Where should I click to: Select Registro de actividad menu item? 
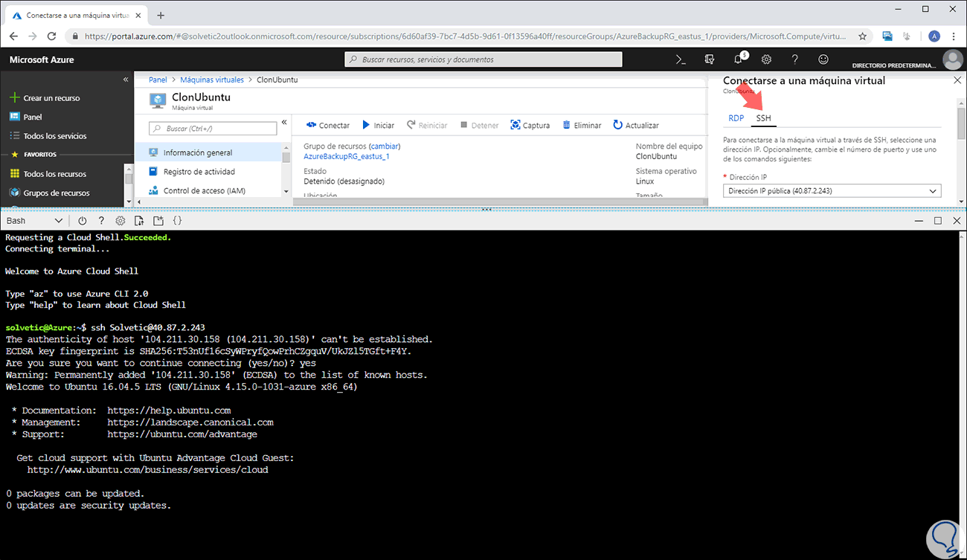(209, 172)
